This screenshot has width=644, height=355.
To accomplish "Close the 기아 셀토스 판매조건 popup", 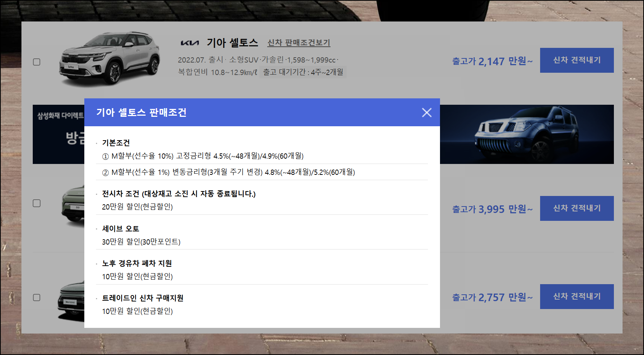I will [426, 112].
